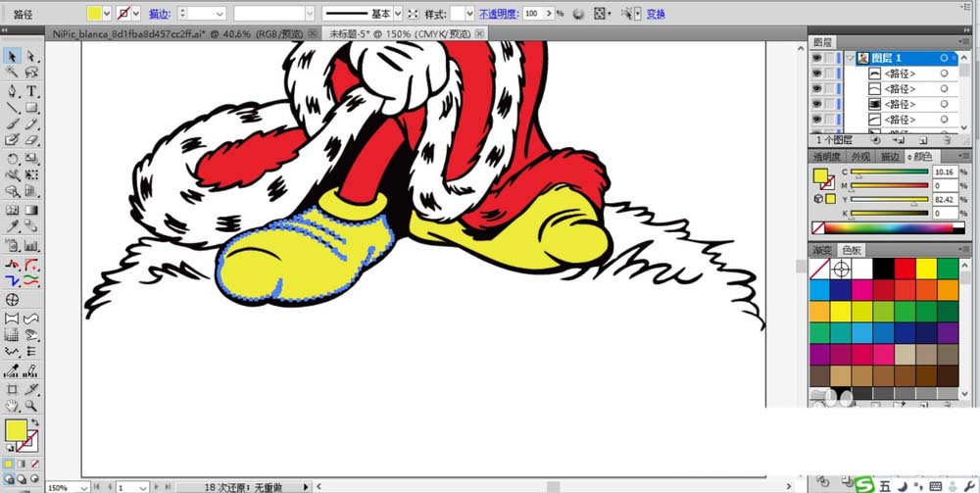Click the C cyan slider track
This screenshot has width=980, height=493.
tap(890, 172)
